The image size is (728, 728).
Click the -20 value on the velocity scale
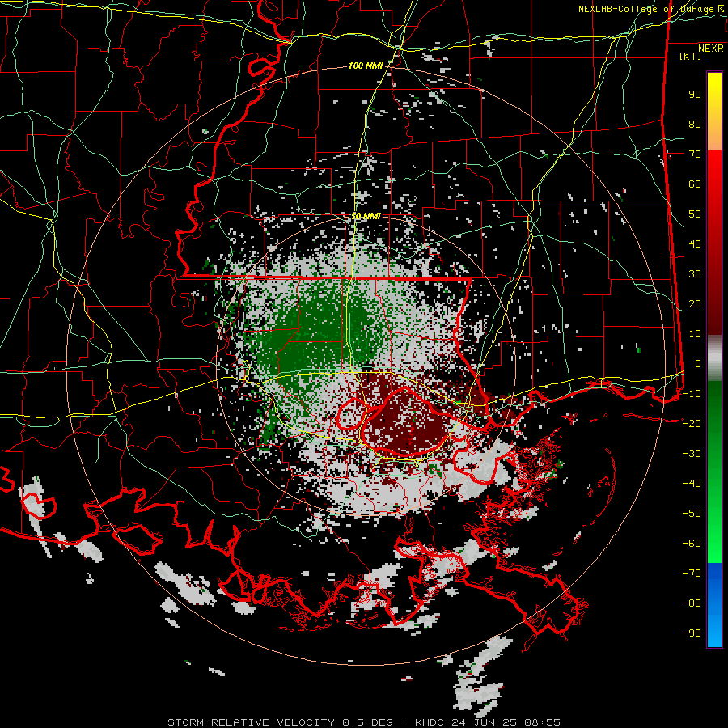point(692,423)
